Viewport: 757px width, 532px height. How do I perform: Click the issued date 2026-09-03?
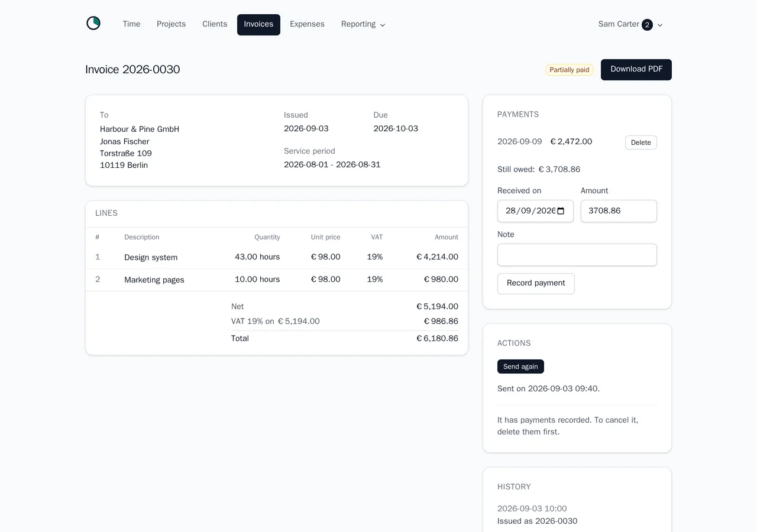306,129
